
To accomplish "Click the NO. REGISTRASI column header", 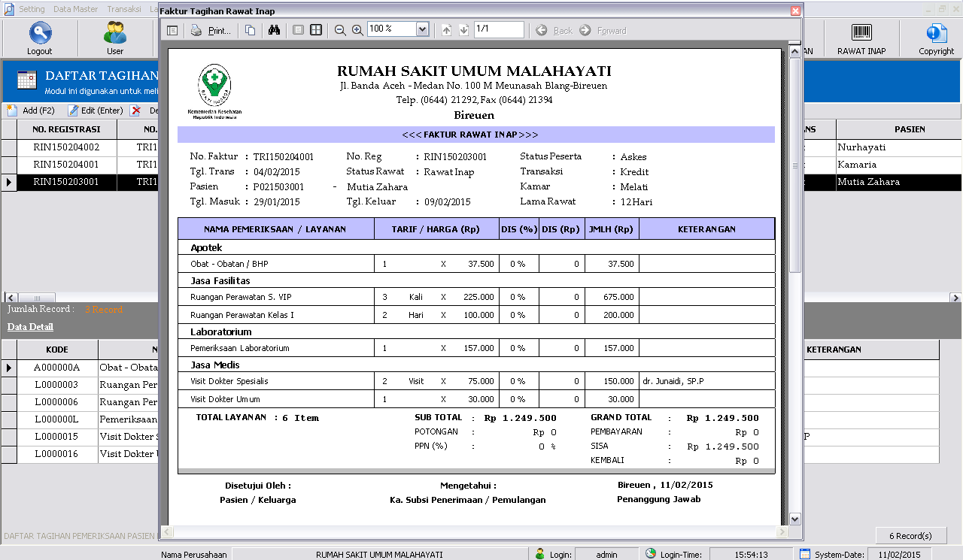I will [x=66, y=129].
